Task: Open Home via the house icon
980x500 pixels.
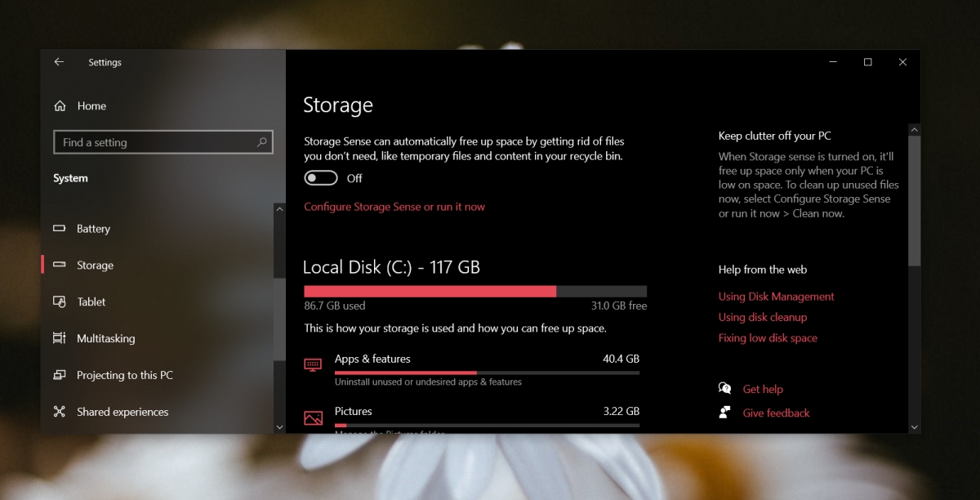Action: [60, 105]
